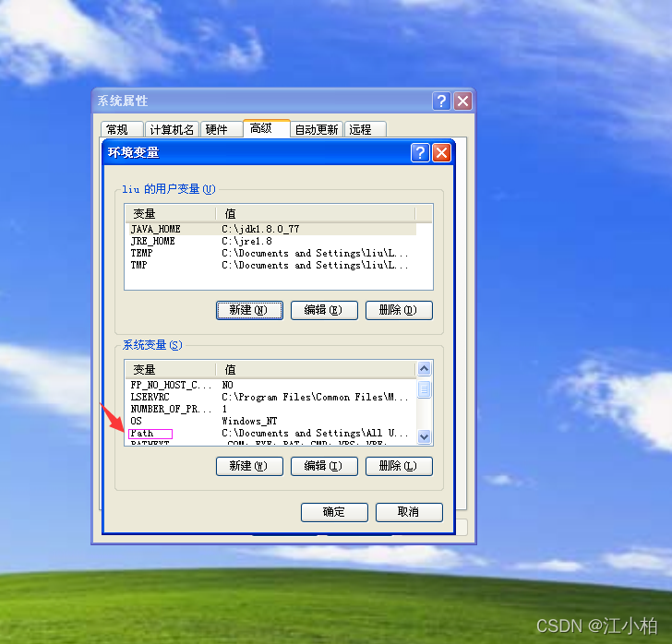
Task: Click 删除(L) for system variables
Action: tap(399, 466)
